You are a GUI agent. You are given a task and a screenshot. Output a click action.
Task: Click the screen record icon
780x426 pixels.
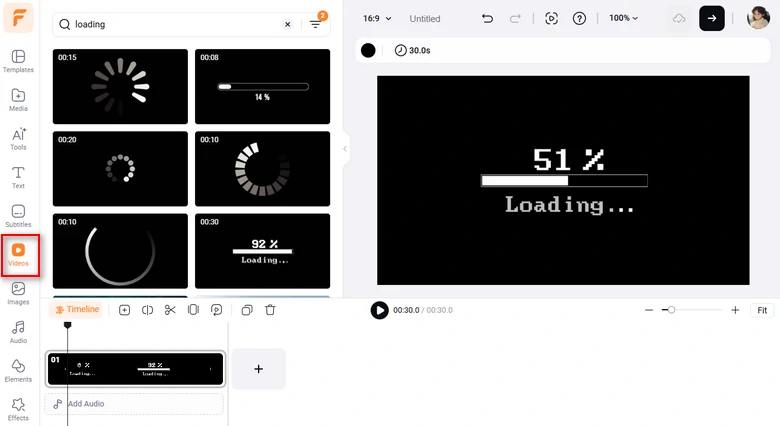[551, 18]
